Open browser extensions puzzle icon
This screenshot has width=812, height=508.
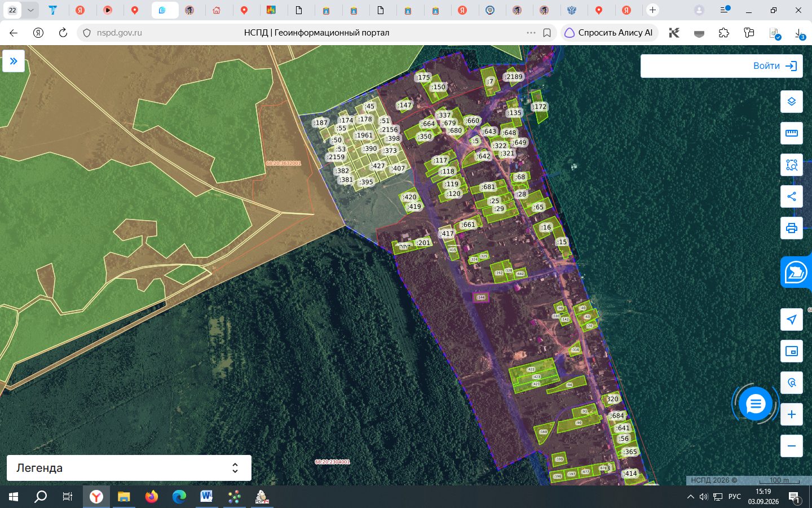(724, 33)
